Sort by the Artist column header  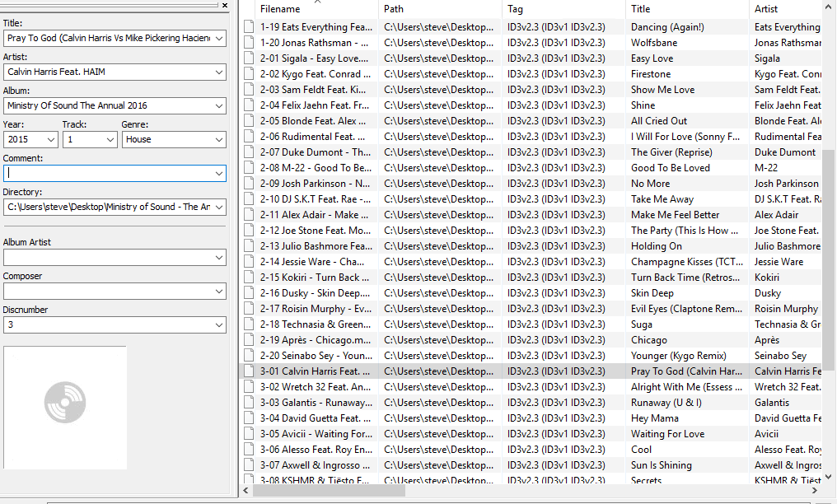click(784, 9)
